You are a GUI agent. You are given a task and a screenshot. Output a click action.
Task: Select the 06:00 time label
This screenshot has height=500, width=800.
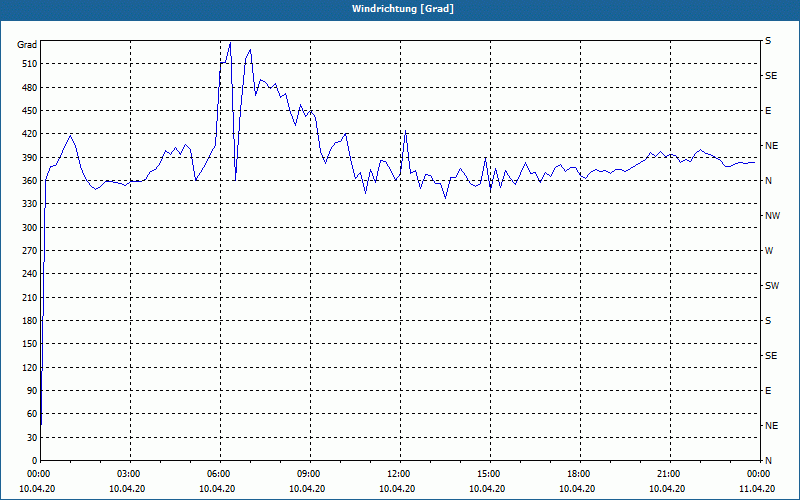[x=218, y=474]
